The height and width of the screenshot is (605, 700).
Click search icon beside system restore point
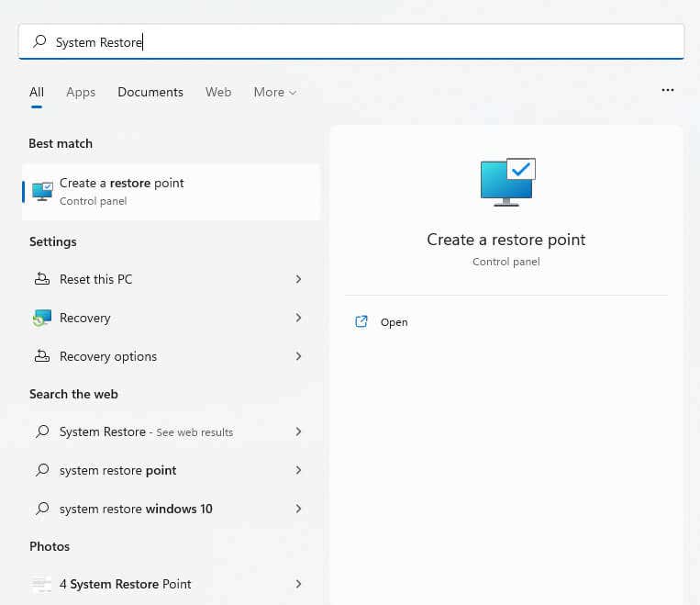click(42, 470)
